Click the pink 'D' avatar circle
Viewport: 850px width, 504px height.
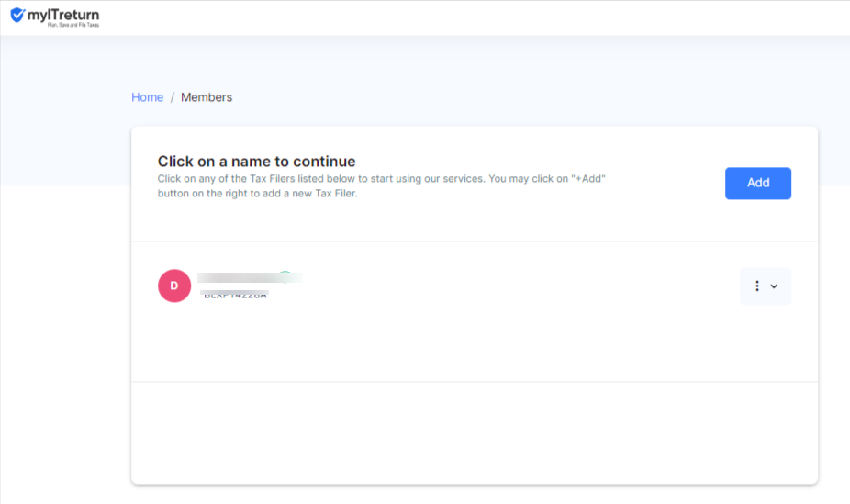coord(174,286)
